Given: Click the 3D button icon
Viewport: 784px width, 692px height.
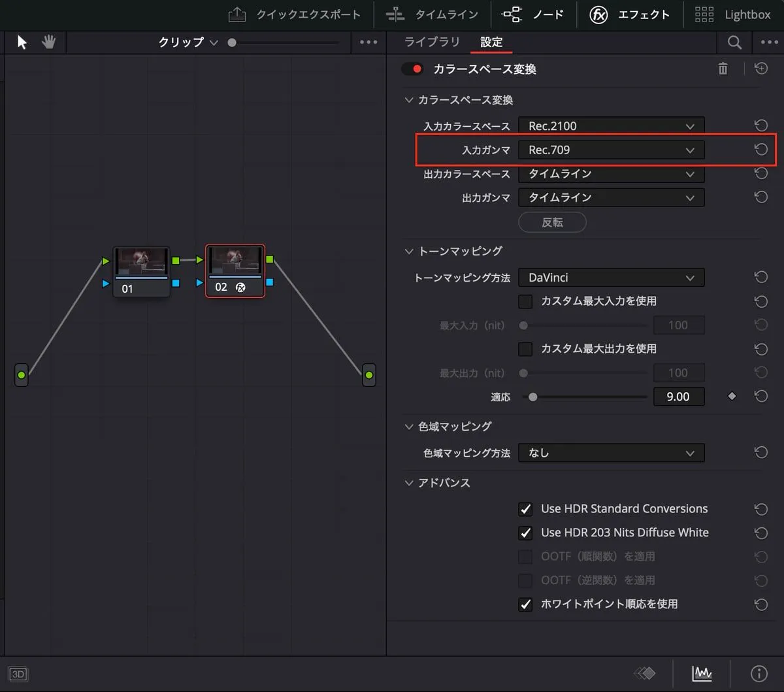Looking at the screenshot, I should tap(18, 674).
